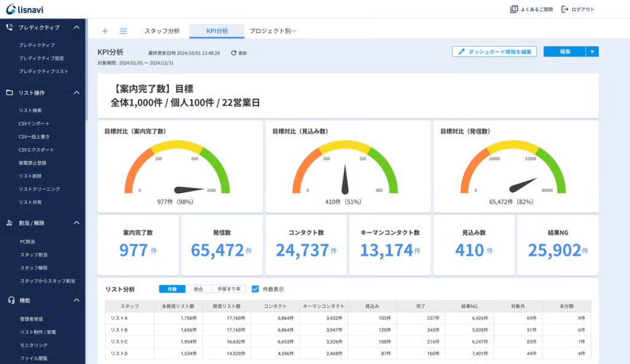Switch to the スタッフ分析 tab
This screenshot has height=364, width=630.
point(162,31)
